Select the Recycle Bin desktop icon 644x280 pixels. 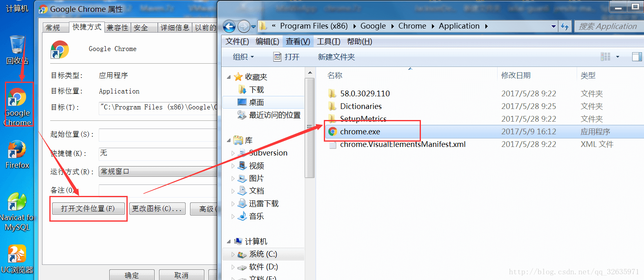pyautogui.click(x=17, y=50)
